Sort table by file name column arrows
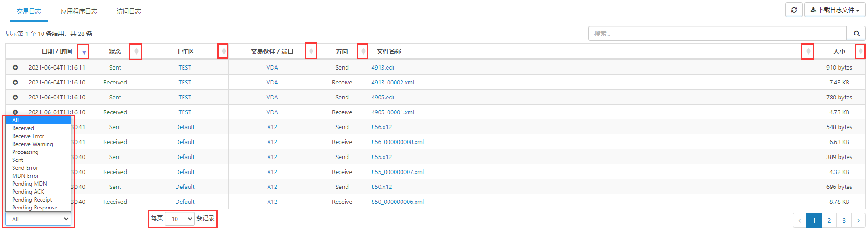Image resolution: width=868 pixels, height=230 pixels. click(808, 51)
